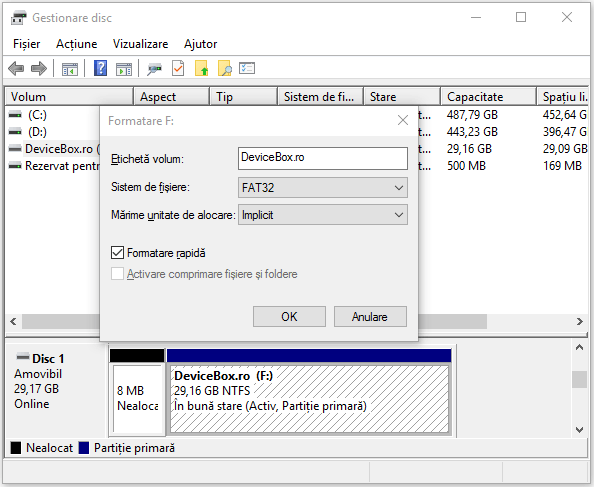
Task: Close the Formatare F: dialog
Action: point(403,120)
